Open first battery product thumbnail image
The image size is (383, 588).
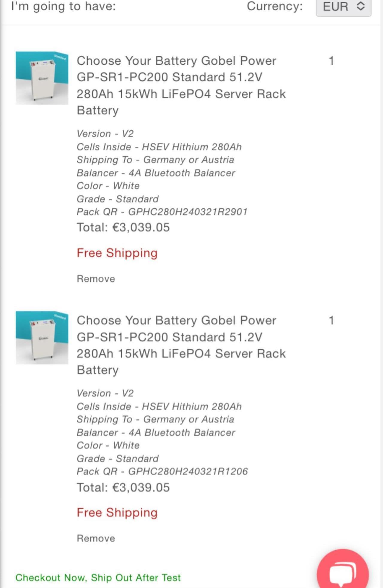[42, 78]
